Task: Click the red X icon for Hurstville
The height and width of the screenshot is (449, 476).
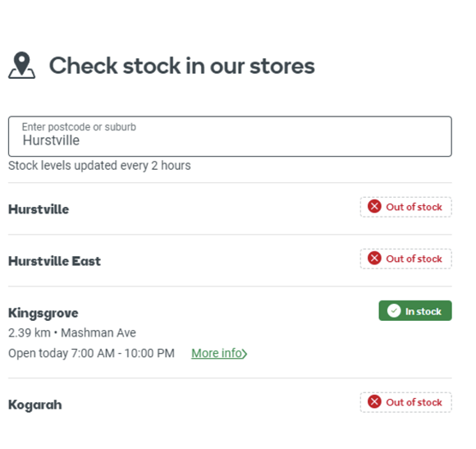Action: tap(374, 206)
